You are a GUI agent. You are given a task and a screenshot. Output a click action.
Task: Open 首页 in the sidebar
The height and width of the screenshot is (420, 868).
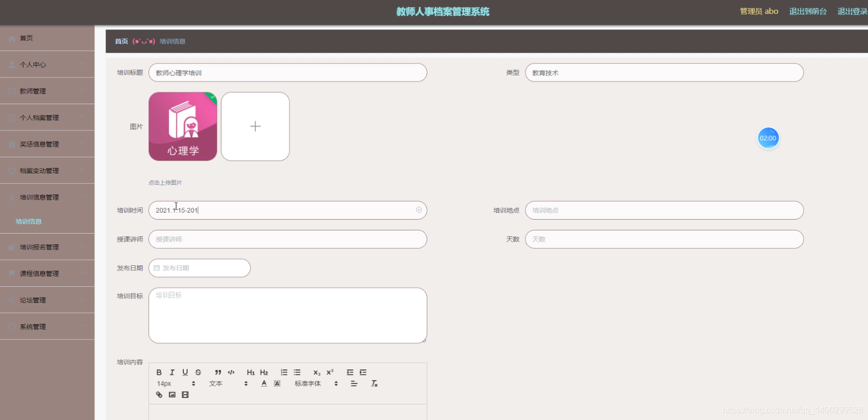click(47, 38)
